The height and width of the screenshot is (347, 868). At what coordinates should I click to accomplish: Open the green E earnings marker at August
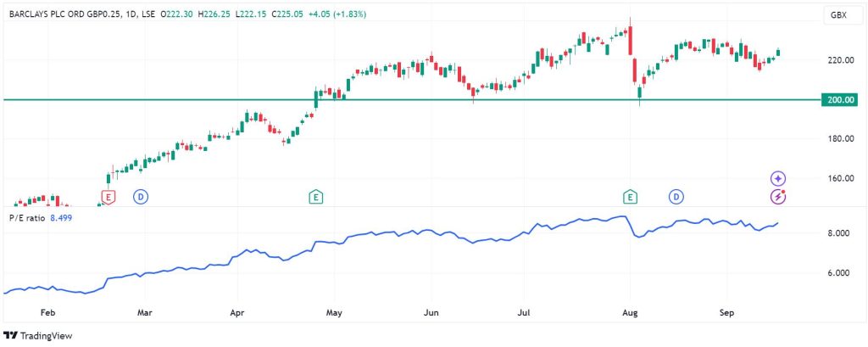tap(630, 196)
